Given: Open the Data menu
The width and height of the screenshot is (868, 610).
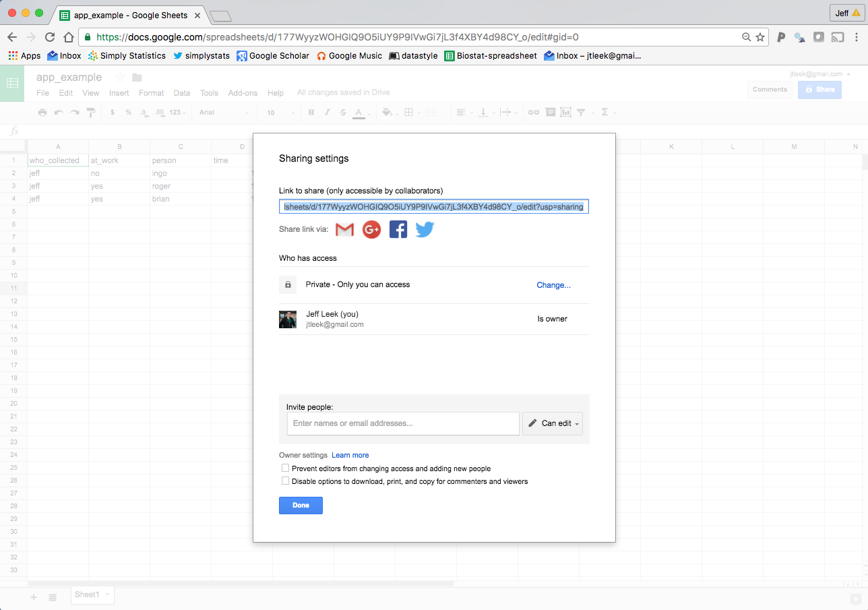Looking at the screenshot, I should coord(182,93).
